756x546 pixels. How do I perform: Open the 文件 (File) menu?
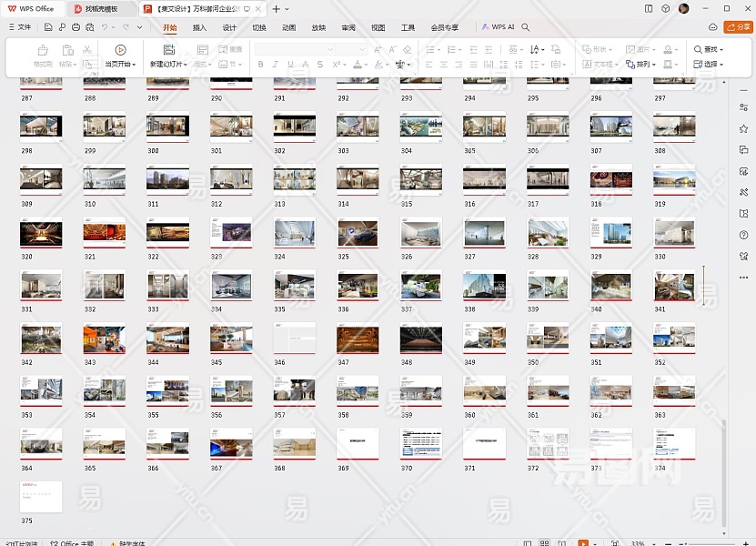coord(20,27)
